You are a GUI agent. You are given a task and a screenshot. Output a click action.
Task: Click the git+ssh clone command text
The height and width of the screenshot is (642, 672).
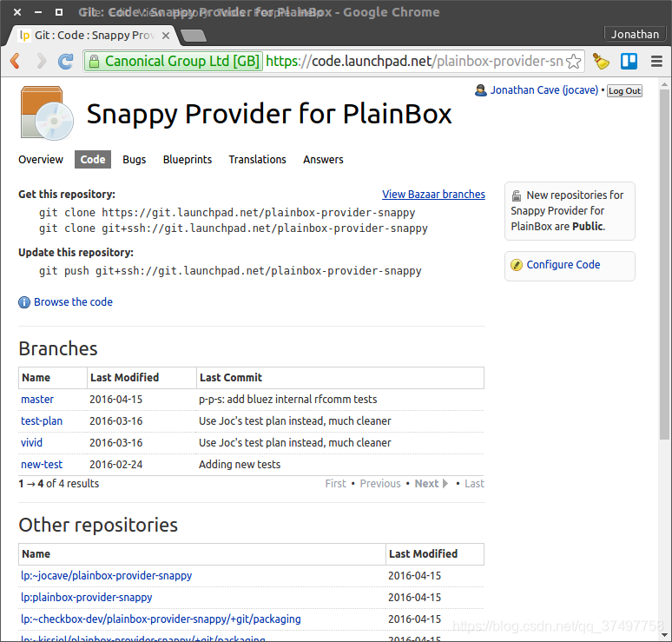(x=234, y=228)
